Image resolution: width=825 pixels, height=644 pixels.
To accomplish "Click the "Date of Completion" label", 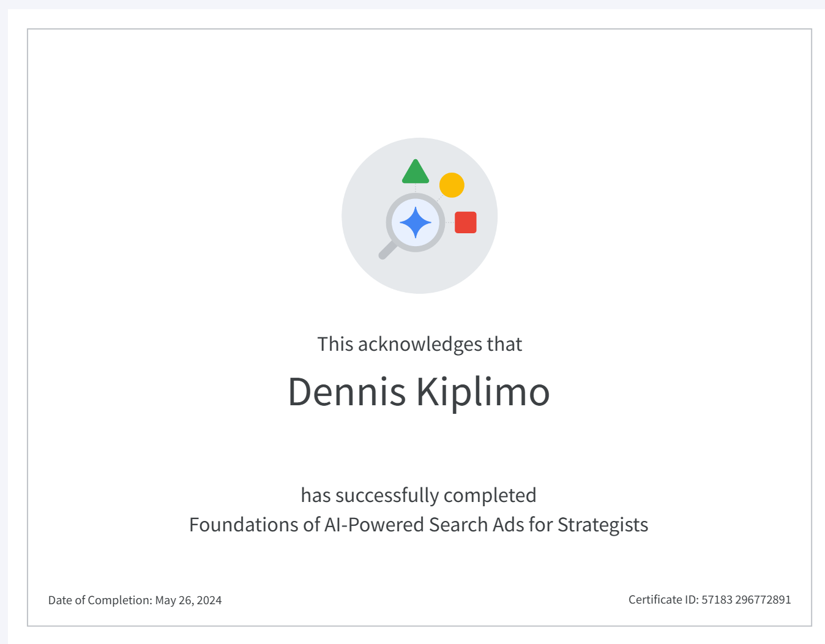I will (x=100, y=601).
